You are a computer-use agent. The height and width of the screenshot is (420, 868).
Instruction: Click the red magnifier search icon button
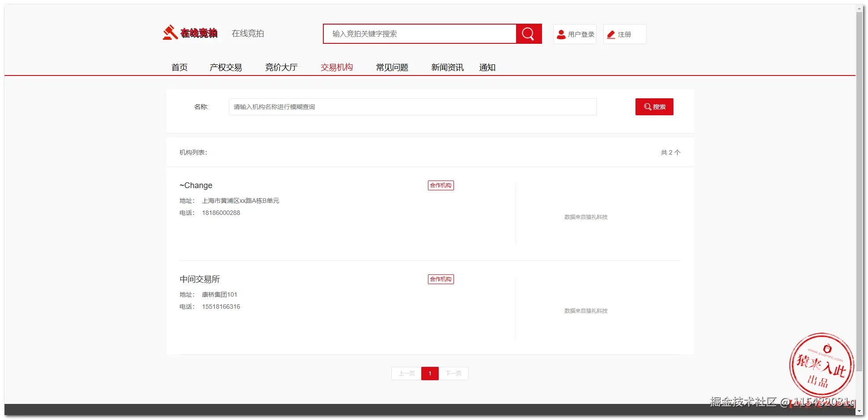pyautogui.click(x=529, y=34)
